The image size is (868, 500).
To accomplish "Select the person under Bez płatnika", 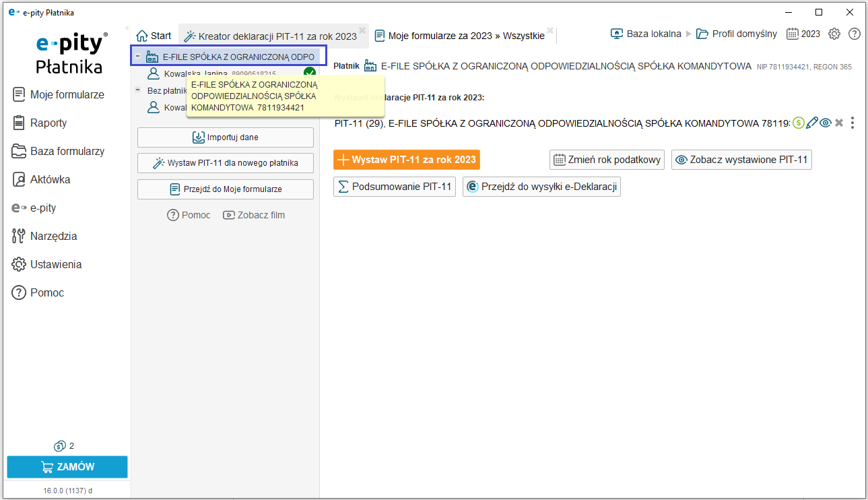I will [166, 107].
